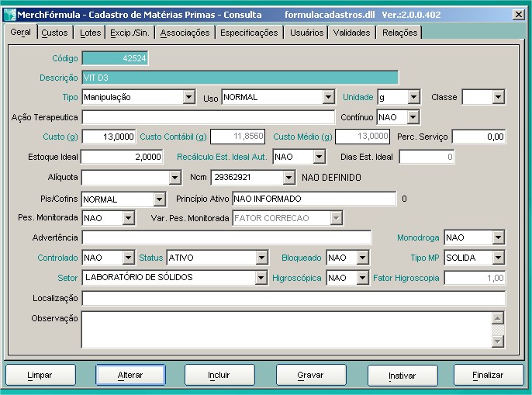Open the Lotes tab

90,33
